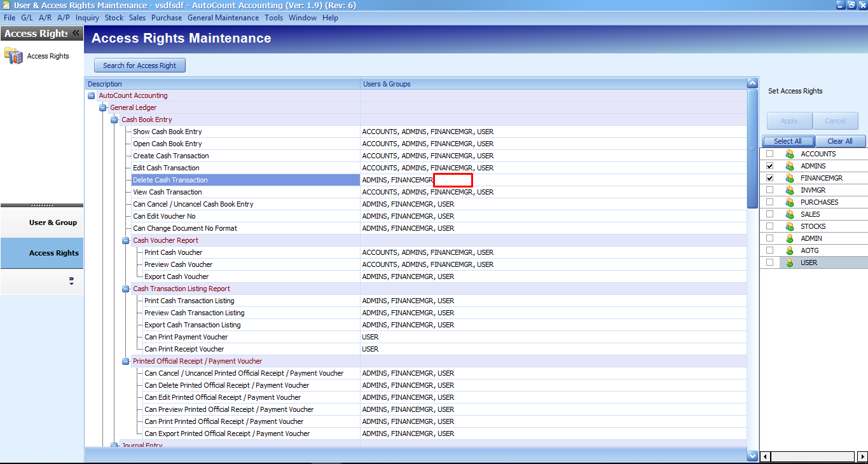868x464 pixels.
Task: Open the G/L menu
Action: pos(27,18)
